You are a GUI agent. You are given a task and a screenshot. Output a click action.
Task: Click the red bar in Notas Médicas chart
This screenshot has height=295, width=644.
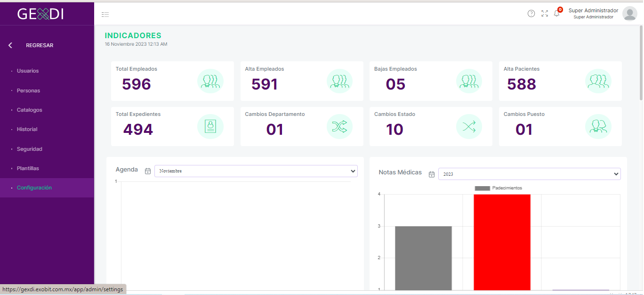click(x=502, y=242)
